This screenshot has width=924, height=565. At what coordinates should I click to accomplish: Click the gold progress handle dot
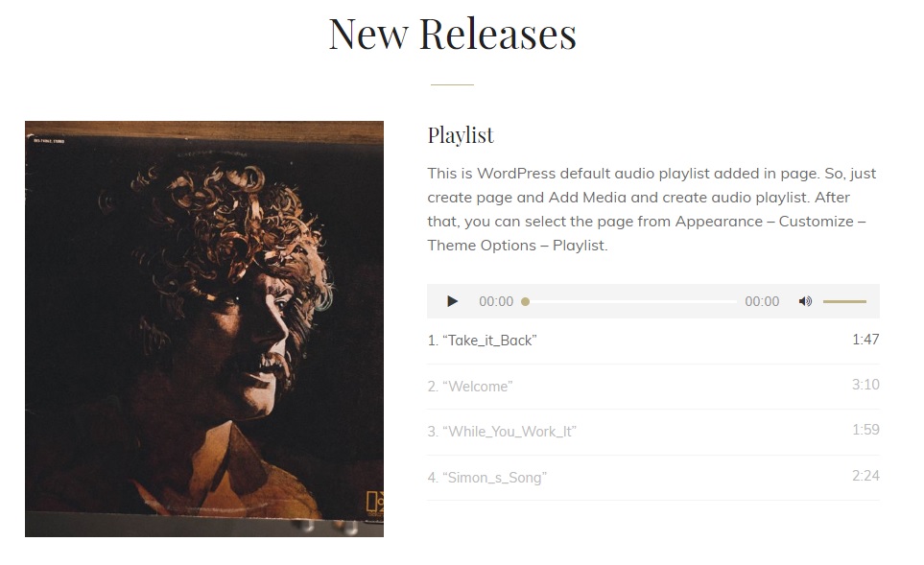point(525,301)
